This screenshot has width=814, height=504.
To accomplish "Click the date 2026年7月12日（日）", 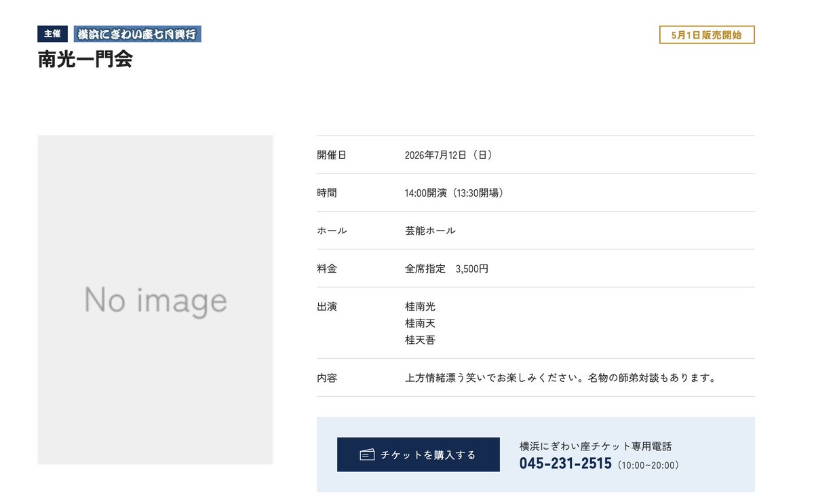I will tap(448, 155).
